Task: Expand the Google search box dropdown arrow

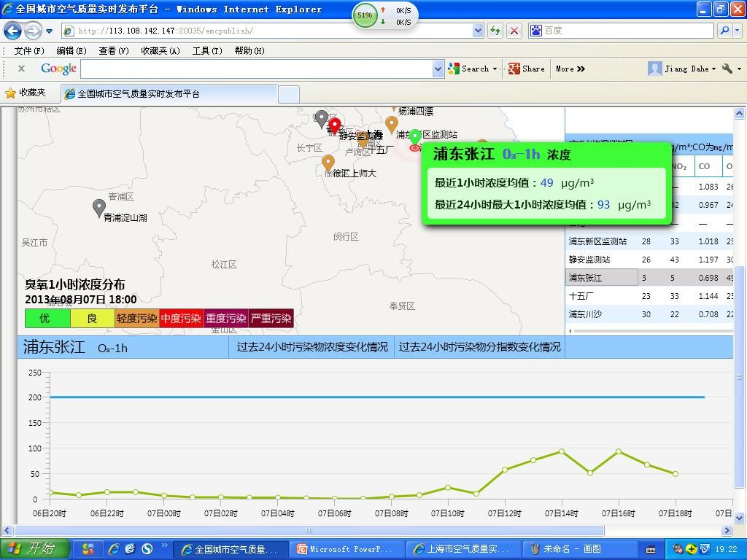Action: point(438,69)
